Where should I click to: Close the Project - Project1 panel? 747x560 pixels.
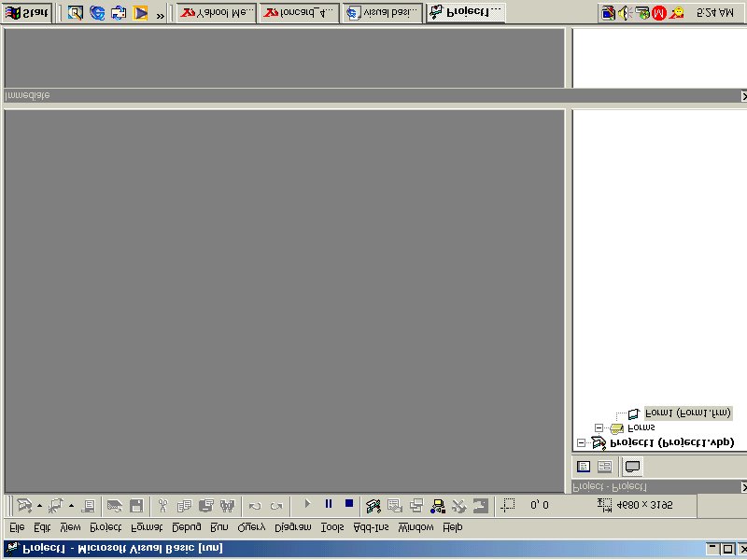point(743,486)
